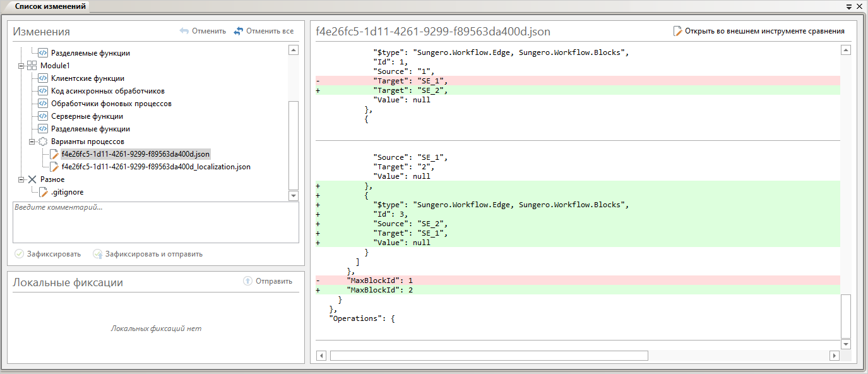The width and height of the screenshot is (868, 374).
Task: Collapse the Module1 tree node
Action: [21, 66]
